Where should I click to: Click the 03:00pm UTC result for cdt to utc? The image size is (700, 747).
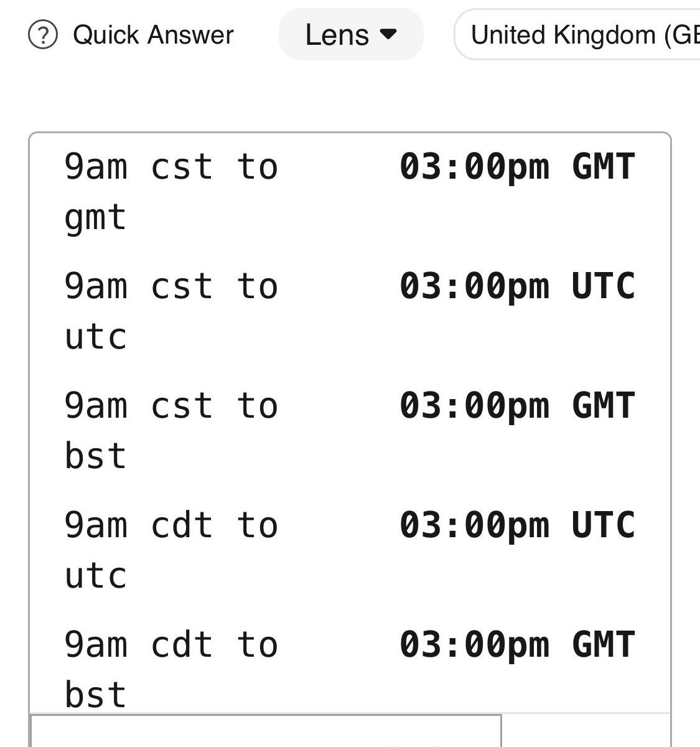517,526
